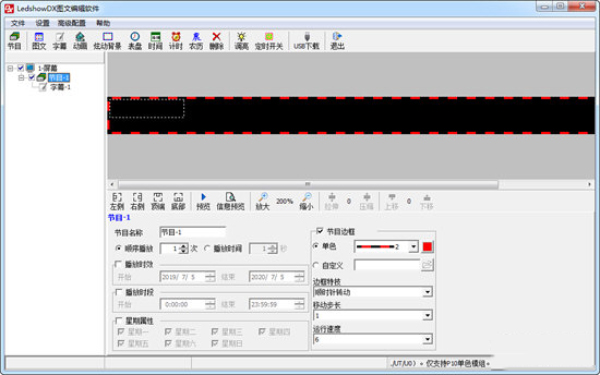Collapse the 节目-1 tree node expander
Viewport: 600px width, 375px height.
[21, 78]
